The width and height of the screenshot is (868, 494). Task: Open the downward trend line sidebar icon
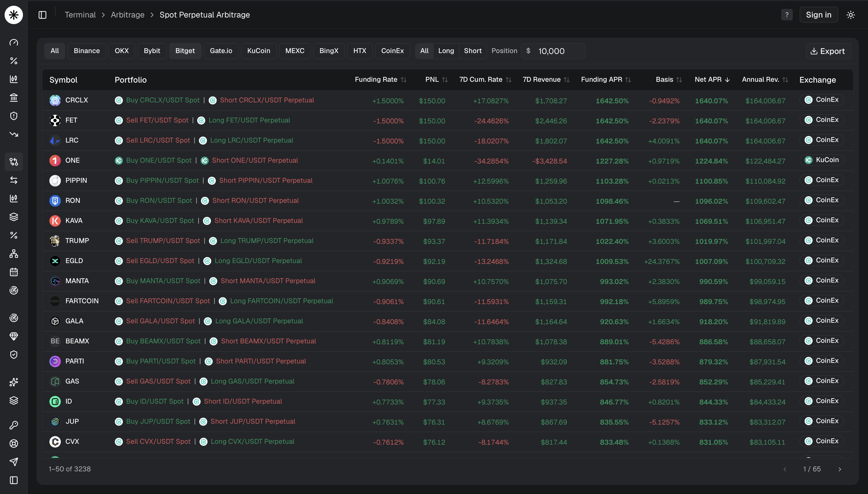click(x=13, y=134)
